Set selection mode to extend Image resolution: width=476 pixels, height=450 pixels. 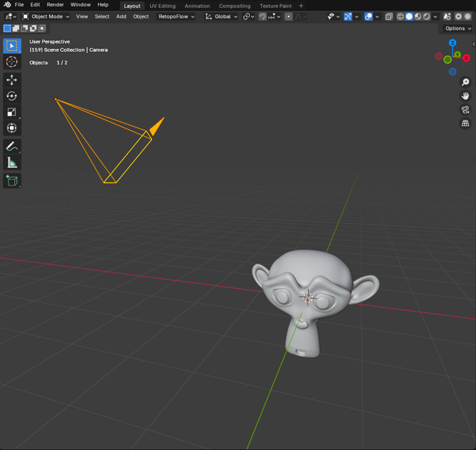[16, 28]
